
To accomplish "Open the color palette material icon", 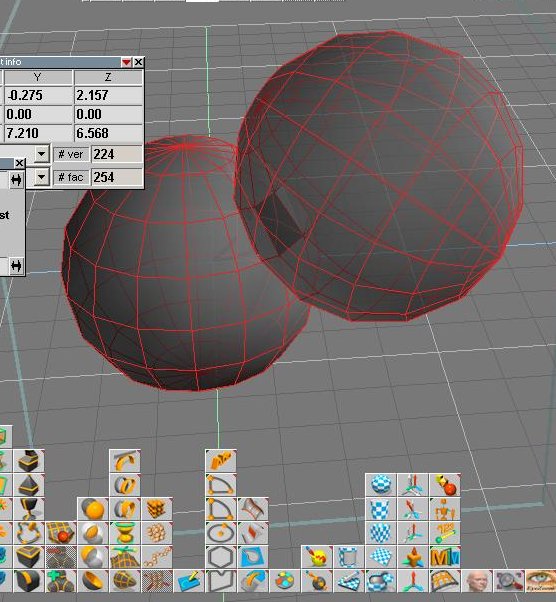I will [x=285, y=581].
